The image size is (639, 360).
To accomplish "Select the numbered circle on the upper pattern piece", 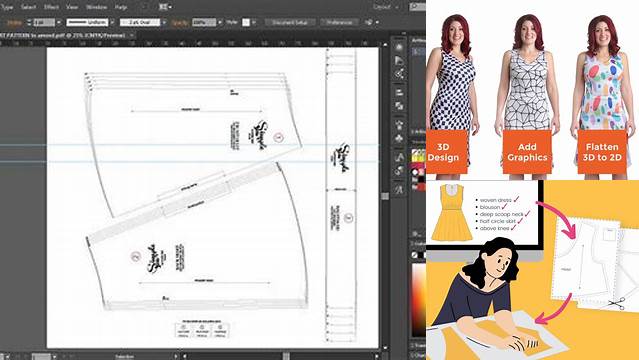I will [x=278, y=137].
